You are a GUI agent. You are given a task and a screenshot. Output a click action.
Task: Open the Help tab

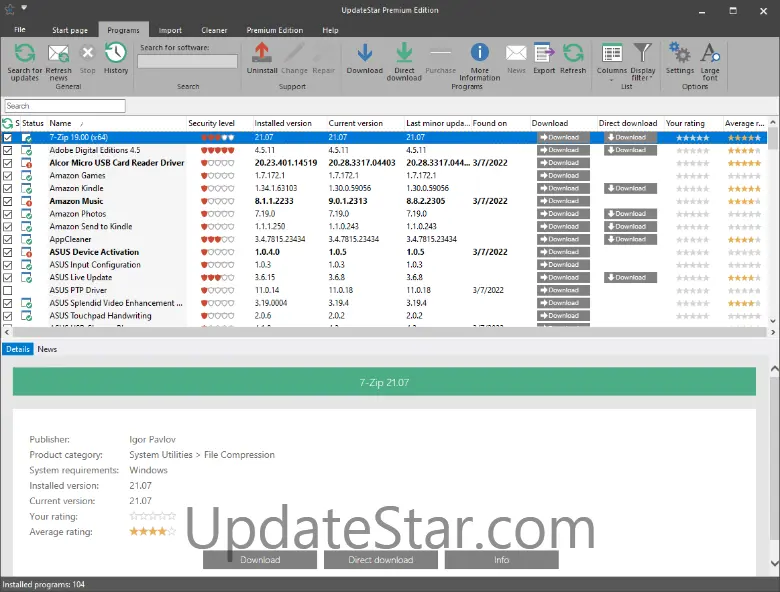click(330, 30)
